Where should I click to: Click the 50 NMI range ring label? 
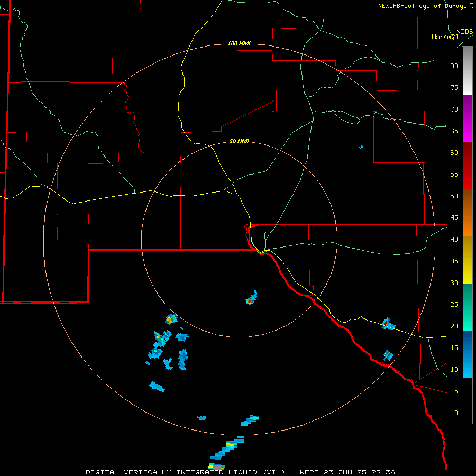tap(239, 141)
